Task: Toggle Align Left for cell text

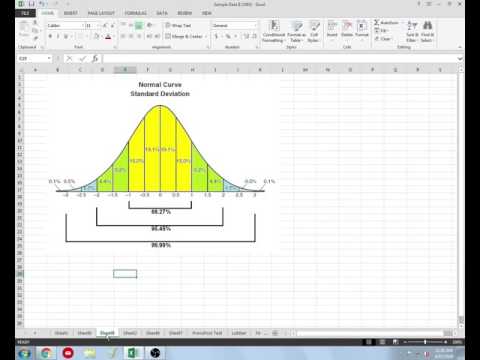Action: coord(123,36)
